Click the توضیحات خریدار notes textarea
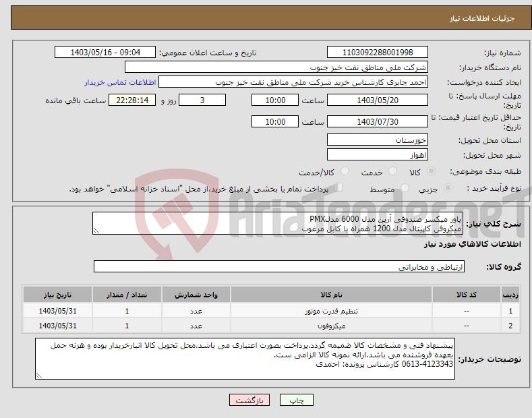 (x=245, y=359)
